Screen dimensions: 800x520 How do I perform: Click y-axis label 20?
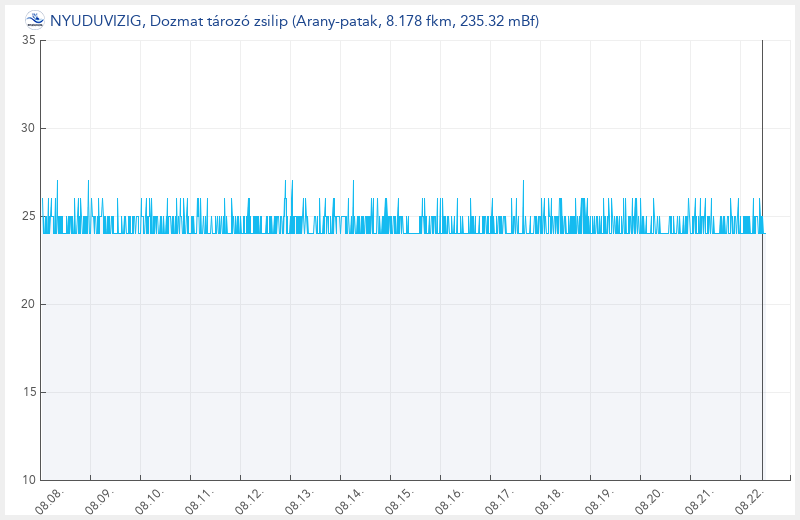(x=29, y=304)
